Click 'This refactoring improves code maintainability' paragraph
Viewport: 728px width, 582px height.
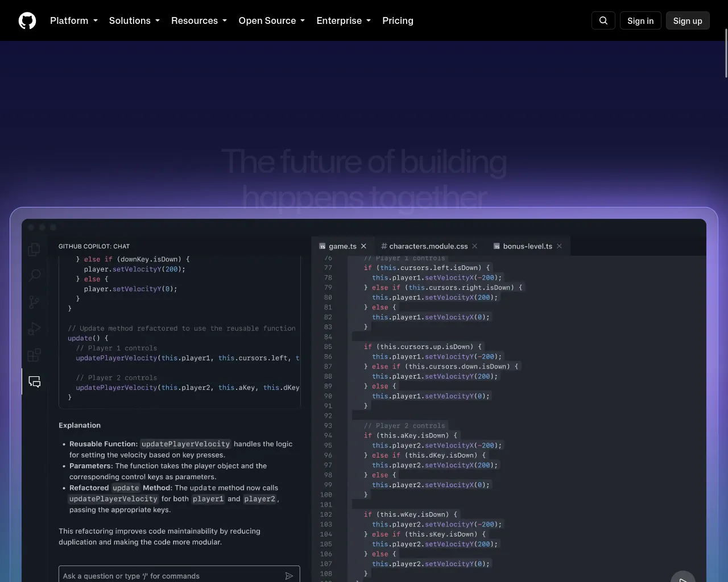[x=159, y=537]
